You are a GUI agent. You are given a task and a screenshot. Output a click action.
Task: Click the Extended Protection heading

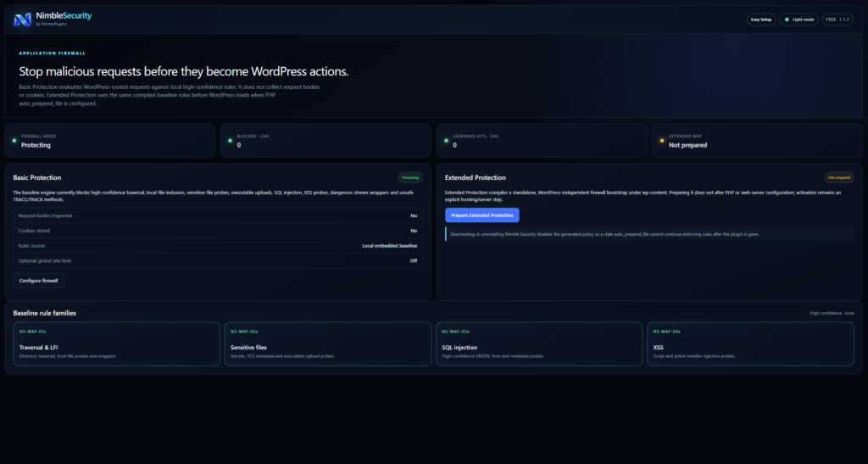point(475,178)
